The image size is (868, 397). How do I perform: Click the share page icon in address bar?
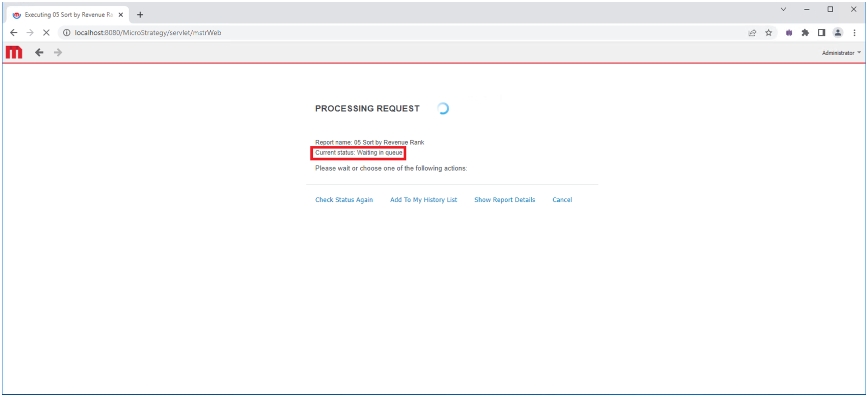(752, 32)
